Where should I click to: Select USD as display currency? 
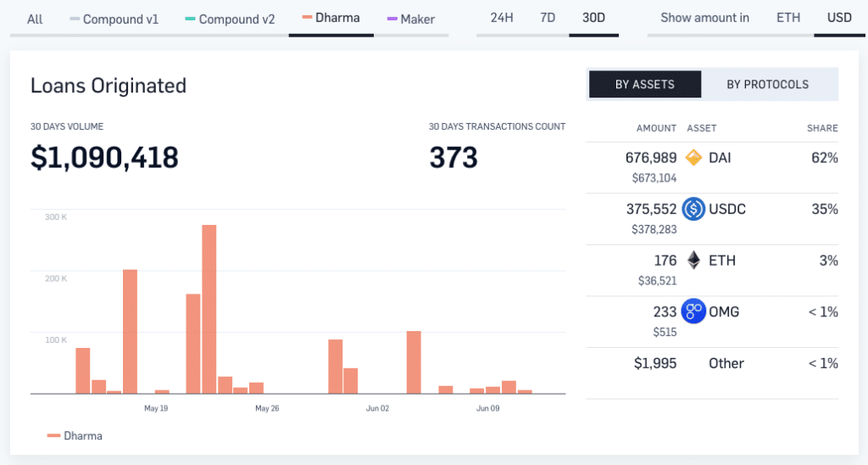click(x=839, y=18)
